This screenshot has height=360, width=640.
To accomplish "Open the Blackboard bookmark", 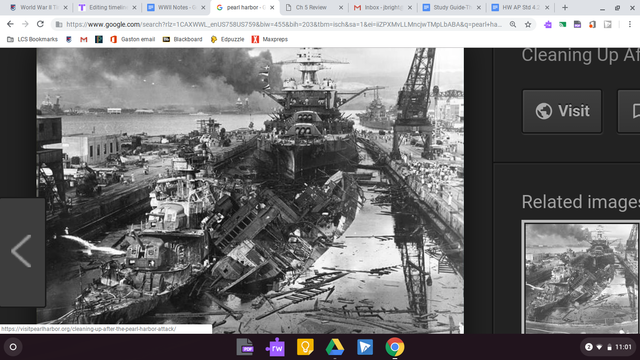I will coord(182,39).
